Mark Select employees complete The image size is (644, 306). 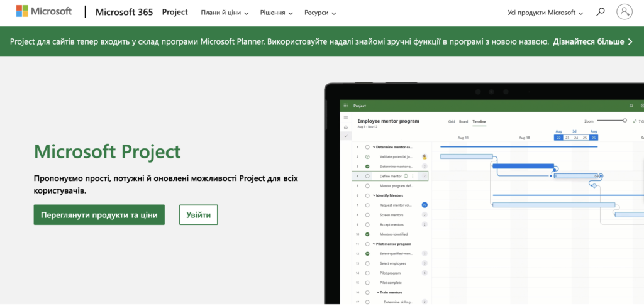[x=367, y=263]
